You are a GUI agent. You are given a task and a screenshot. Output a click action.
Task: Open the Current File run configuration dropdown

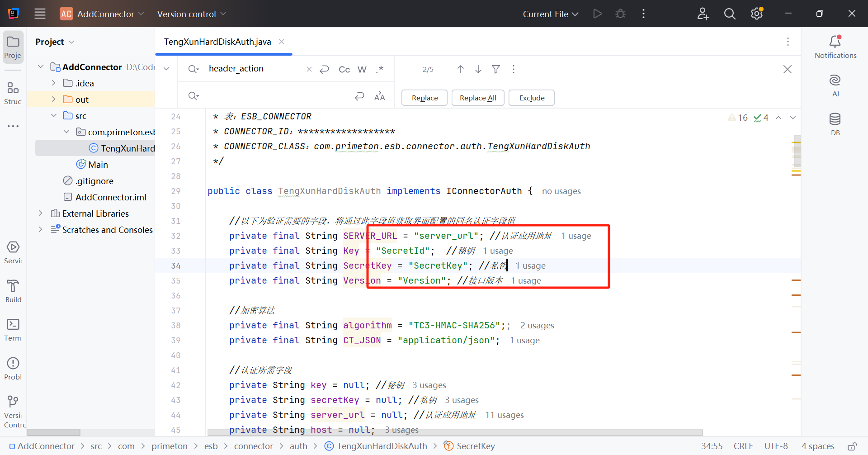(550, 14)
